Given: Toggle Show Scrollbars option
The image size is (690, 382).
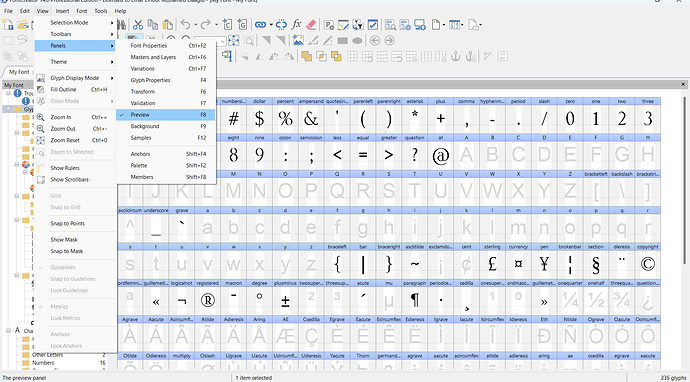Looking at the screenshot, I should [x=75, y=180].
